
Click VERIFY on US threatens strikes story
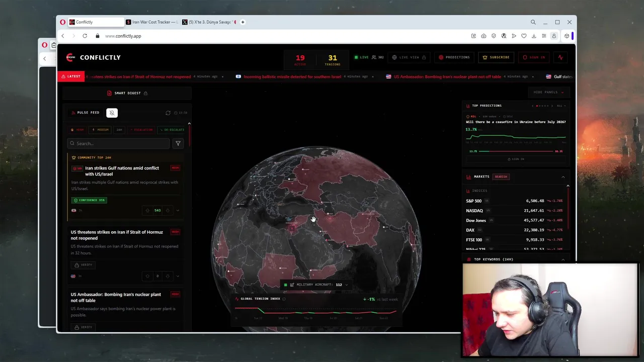83,265
